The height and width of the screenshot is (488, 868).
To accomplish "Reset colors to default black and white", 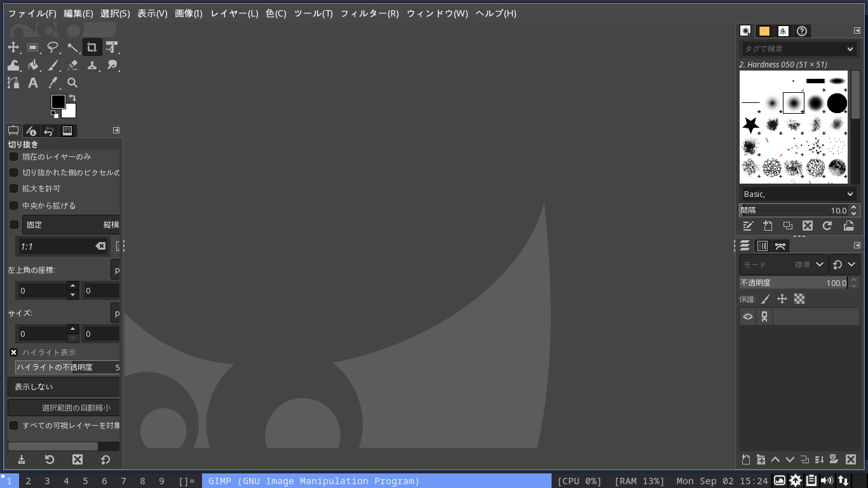I will tap(55, 114).
